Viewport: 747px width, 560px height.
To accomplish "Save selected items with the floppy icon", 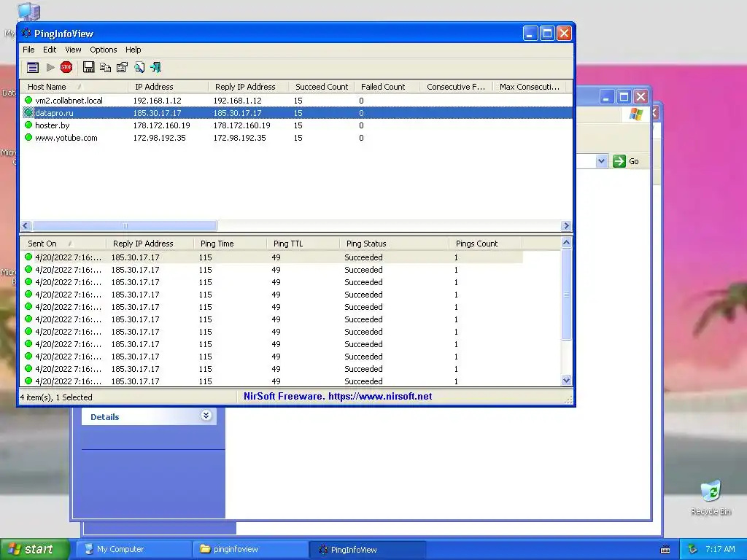I will tap(88, 67).
